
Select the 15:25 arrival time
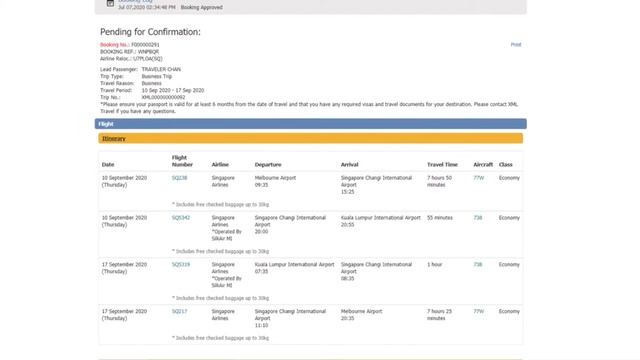point(347,192)
